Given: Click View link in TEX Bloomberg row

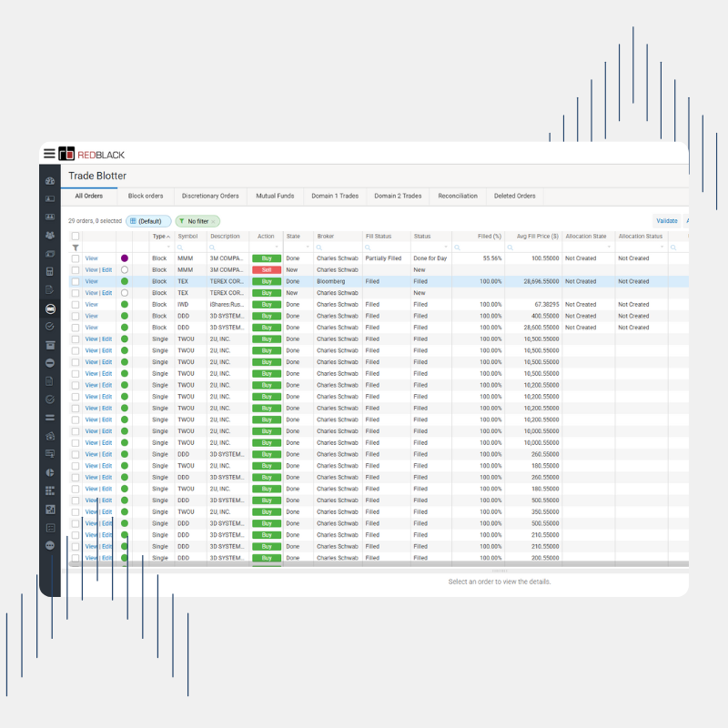Looking at the screenshot, I should [x=92, y=281].
